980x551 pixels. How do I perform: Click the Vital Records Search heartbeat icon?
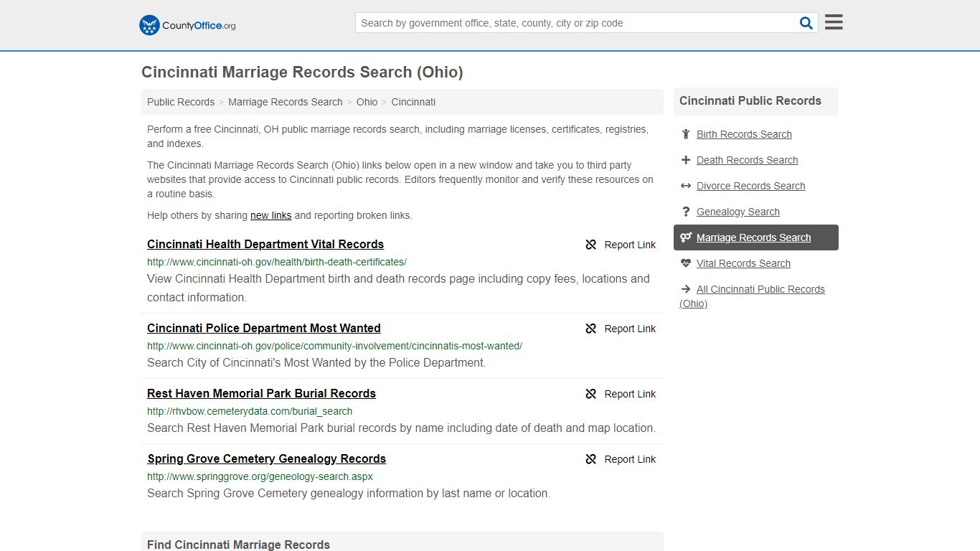pyautogui.click(x=686, y=263)
